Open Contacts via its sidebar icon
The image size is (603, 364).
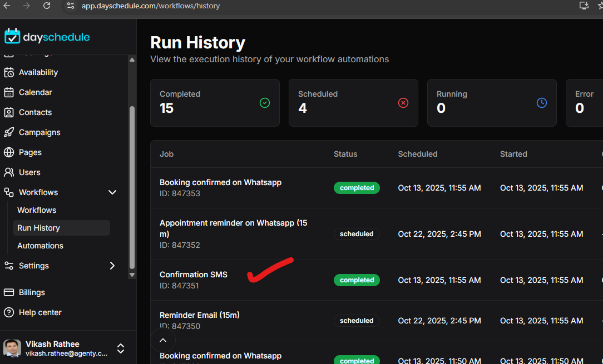9,112
